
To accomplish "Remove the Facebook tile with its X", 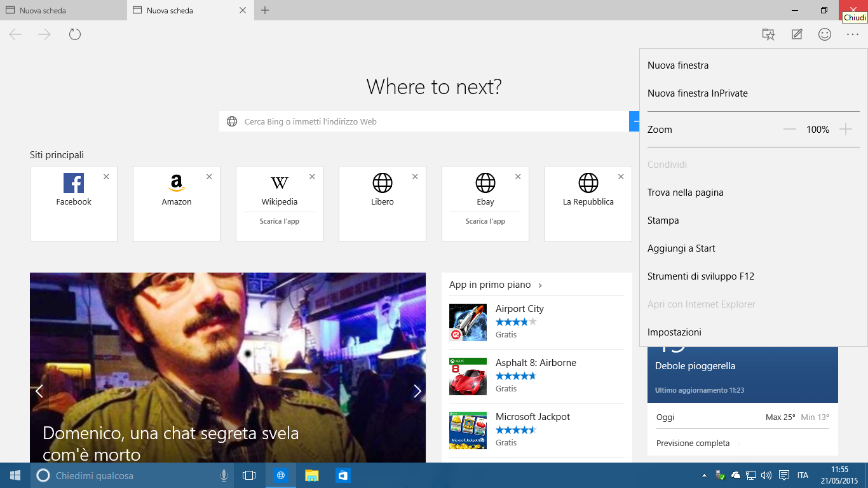I will click(106, 177).
